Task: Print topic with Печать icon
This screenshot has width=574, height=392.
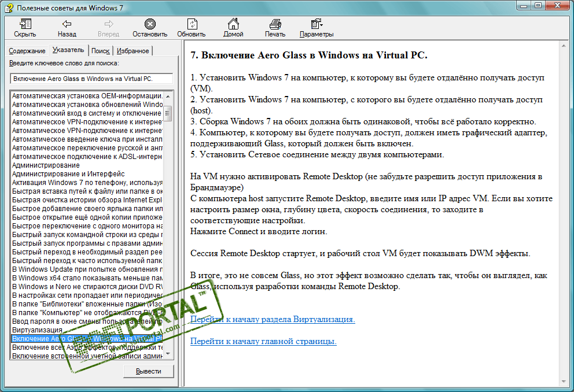Action: (275, 24)
